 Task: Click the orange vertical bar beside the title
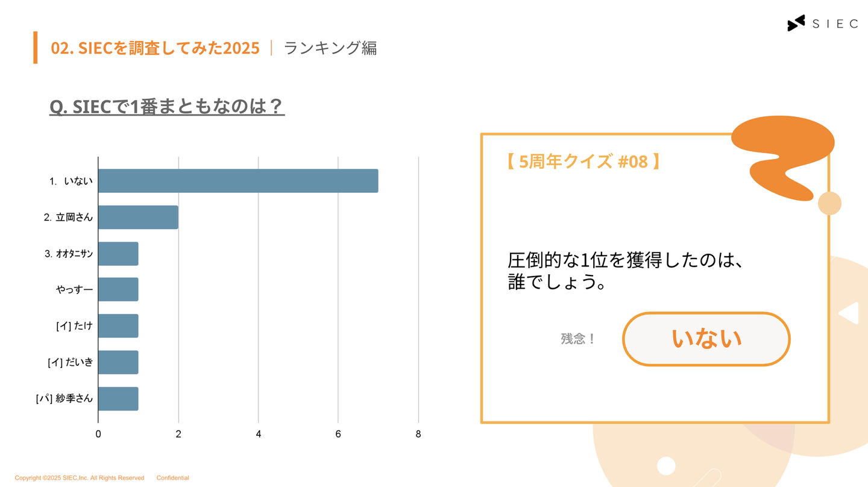(x=36, y=48)
